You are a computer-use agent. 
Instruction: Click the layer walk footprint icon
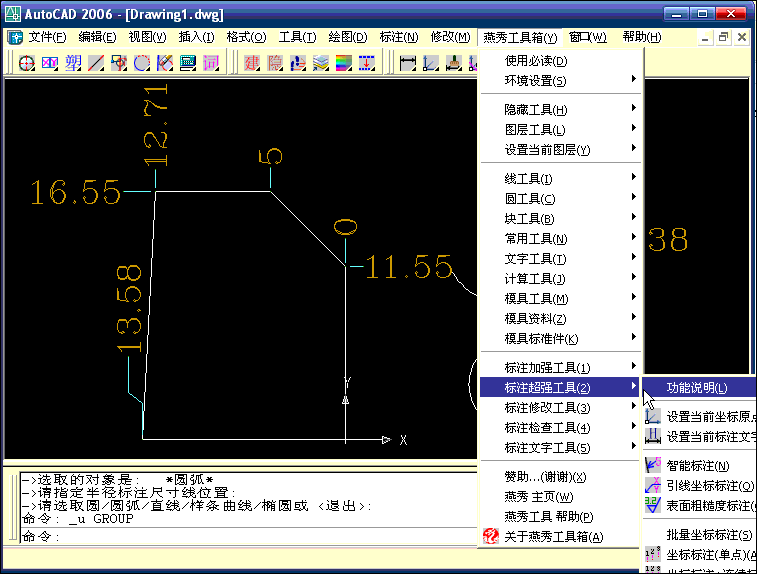pos(298,63)
